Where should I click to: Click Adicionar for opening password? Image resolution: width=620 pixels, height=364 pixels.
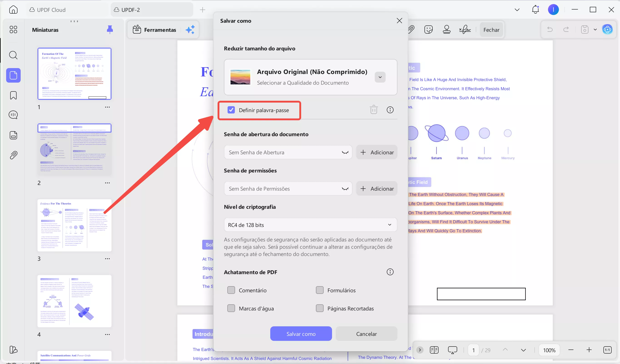click(377, 152)
